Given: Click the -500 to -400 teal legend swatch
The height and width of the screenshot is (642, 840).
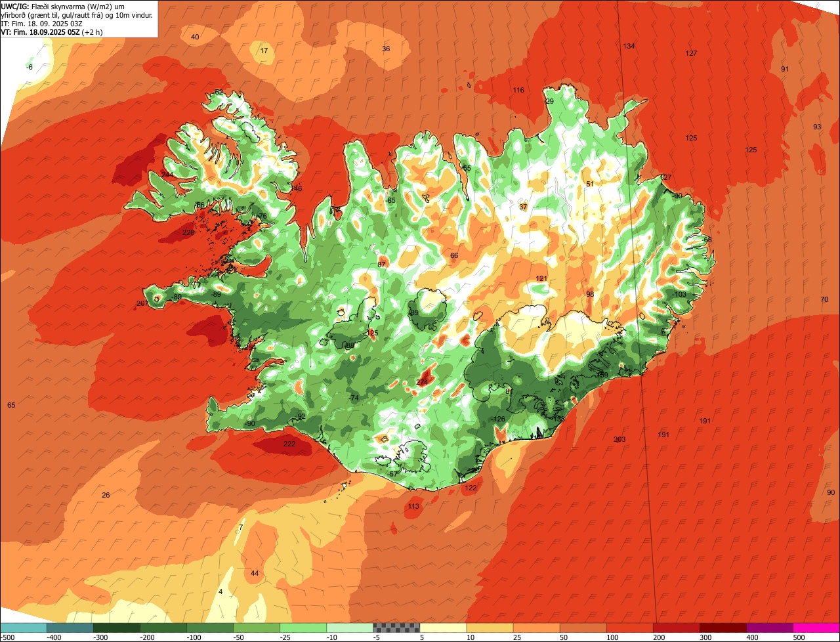Looking at the screenshot, I should (24, 628).
